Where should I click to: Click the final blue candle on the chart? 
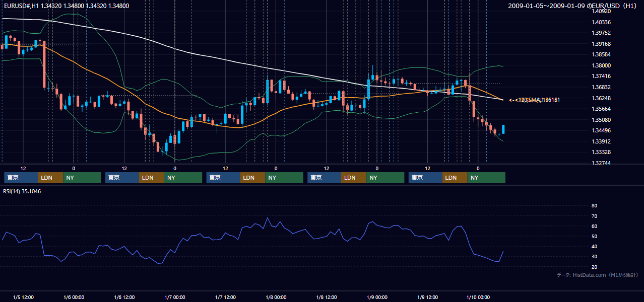[x=503, y=129]
